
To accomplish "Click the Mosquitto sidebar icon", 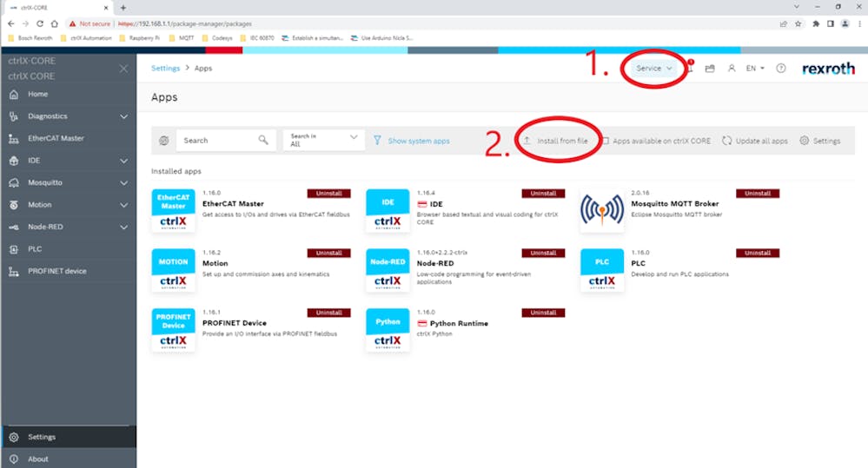I will click(14, 182).
